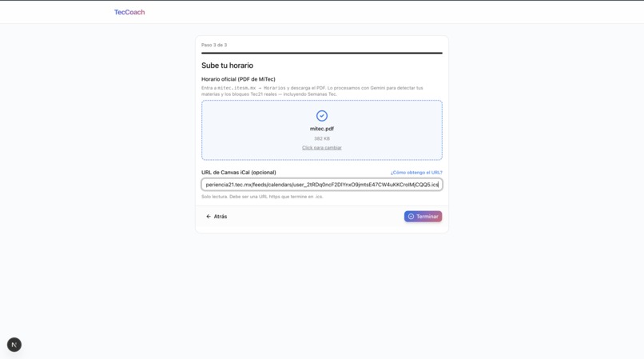The height and width of the screenshot is (359, 644).
Task: Click the 'Sube tu horario' heading
Action: (227, 66)
